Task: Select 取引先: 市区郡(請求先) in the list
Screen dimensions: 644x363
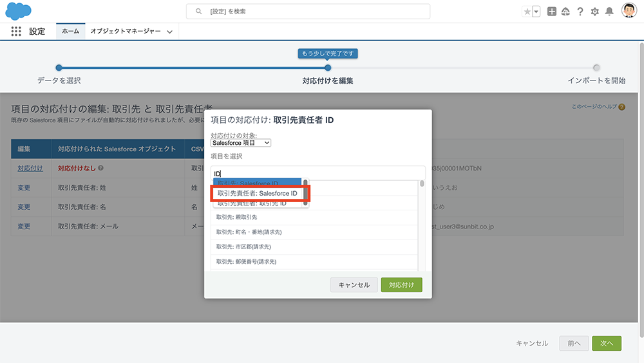Action: [314, 247]
